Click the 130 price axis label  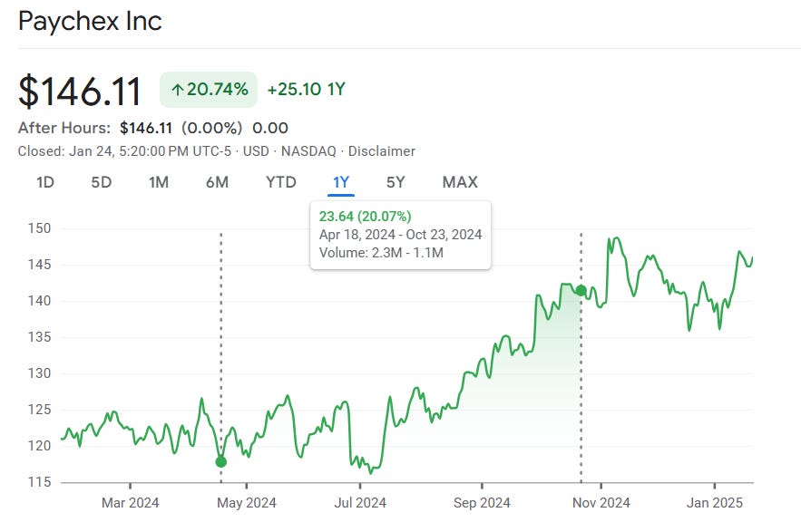[x=39, y=373]
